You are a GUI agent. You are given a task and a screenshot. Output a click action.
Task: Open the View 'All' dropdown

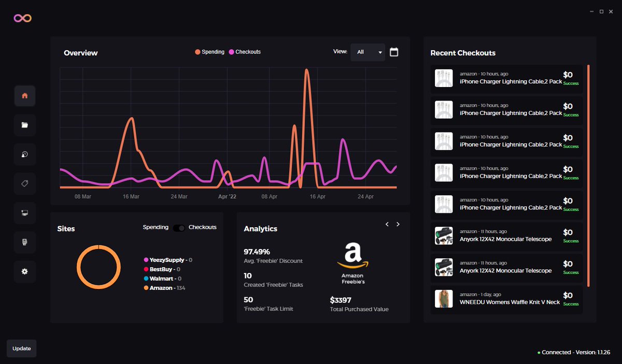(367, 52)
